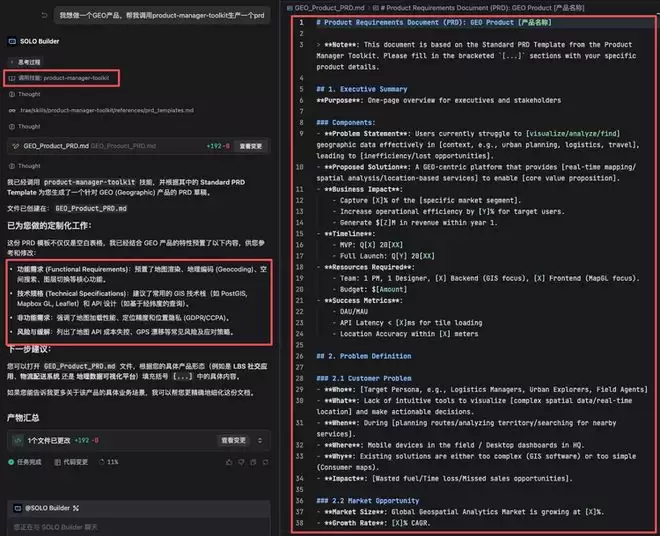
Task: Click 查看变更 button in the 产物汇总 summary
Action: [x=233, y=439]
